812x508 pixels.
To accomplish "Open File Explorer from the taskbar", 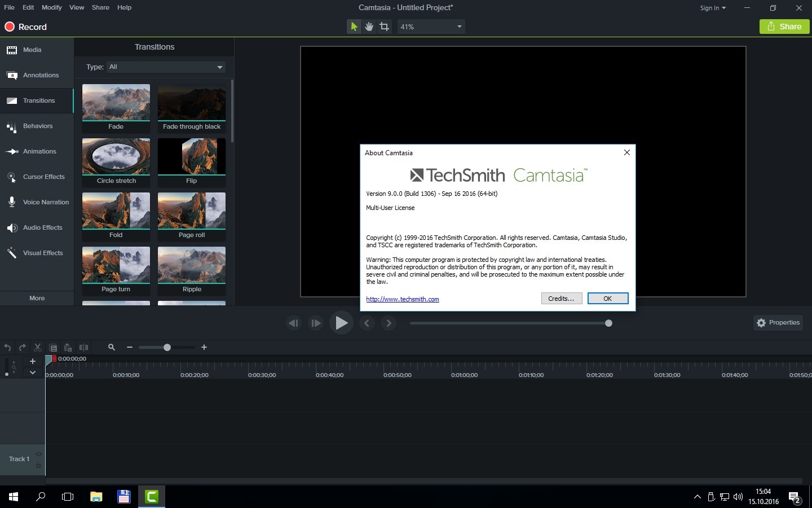I will 96,497.
